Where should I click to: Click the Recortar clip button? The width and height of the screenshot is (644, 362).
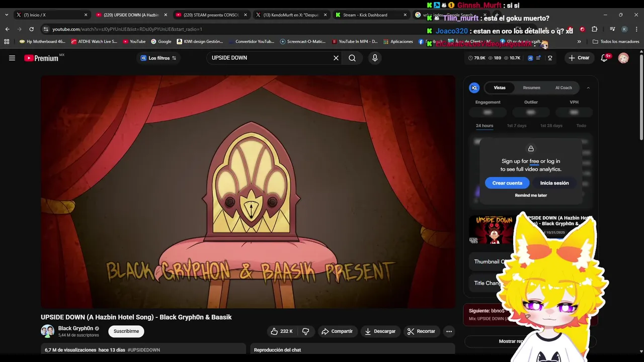point(421,331)
